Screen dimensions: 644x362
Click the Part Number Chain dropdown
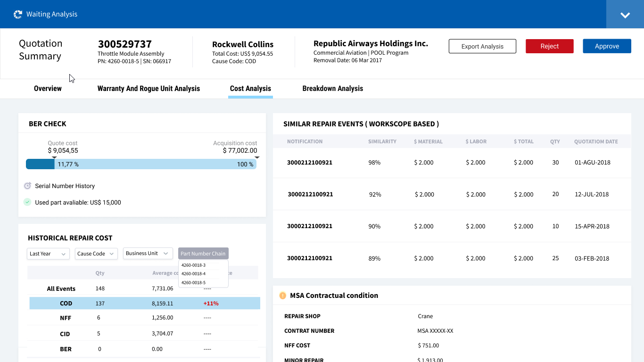203,254
